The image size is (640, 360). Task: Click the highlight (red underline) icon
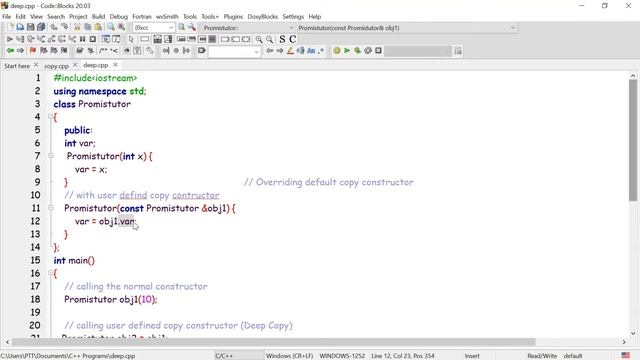point(290,51)
